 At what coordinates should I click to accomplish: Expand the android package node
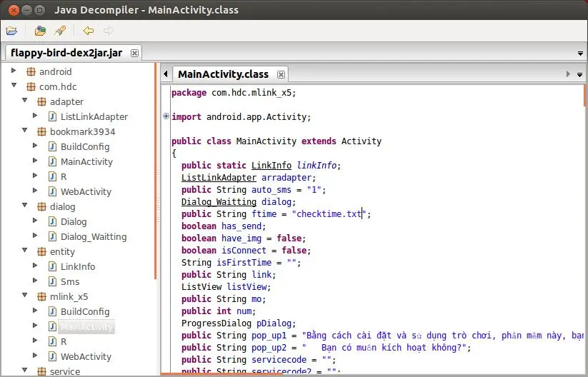(14, 71)
